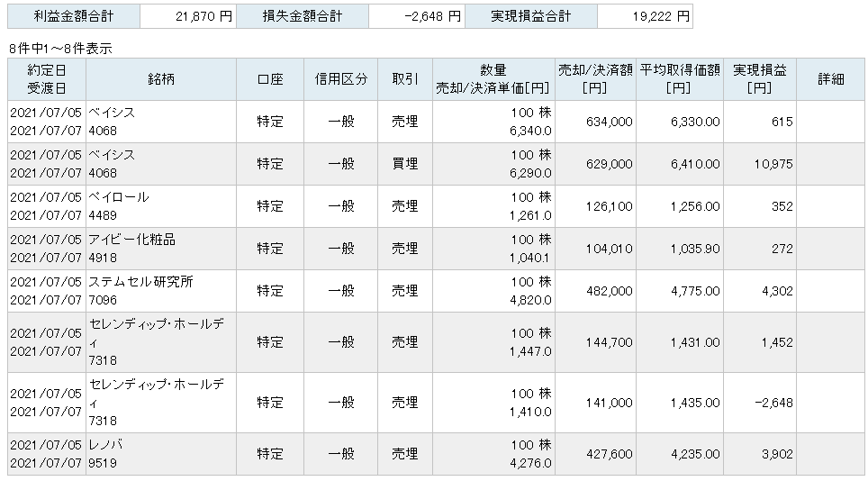868x481 pixels.
Task: Click unit price 1,410.0 quantity cell
Action: (493, 403)
